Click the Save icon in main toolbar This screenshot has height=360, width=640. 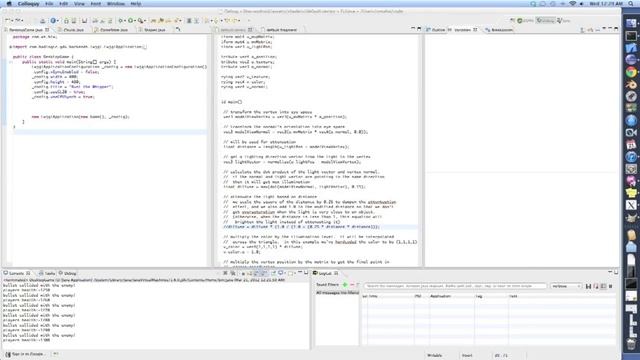(x=42, y=20)
